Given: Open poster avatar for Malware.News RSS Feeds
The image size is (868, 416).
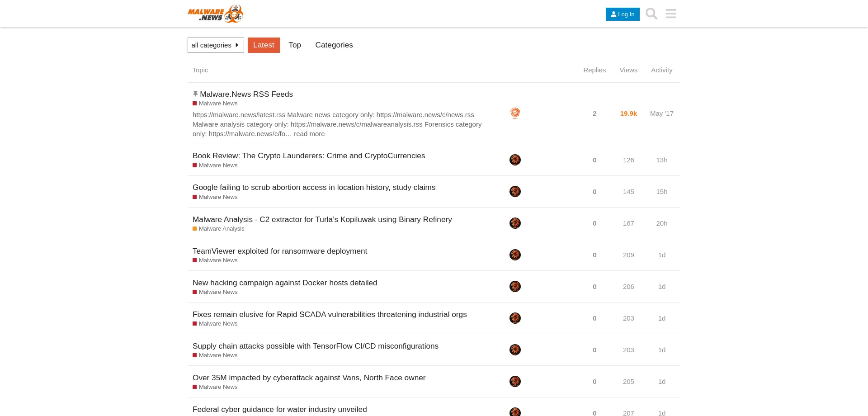Looking at the screenshot, I should pos(515,113).
